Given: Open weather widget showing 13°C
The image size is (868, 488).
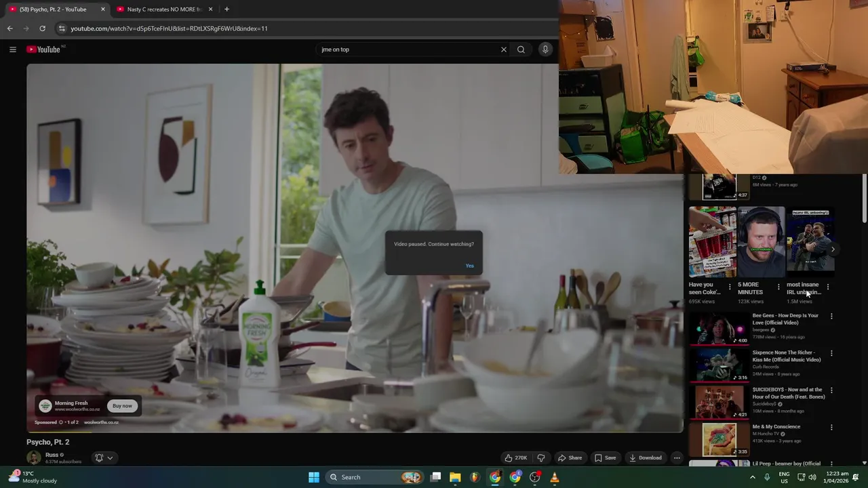Looking at the screenshot, I should (x=33, y=477).
